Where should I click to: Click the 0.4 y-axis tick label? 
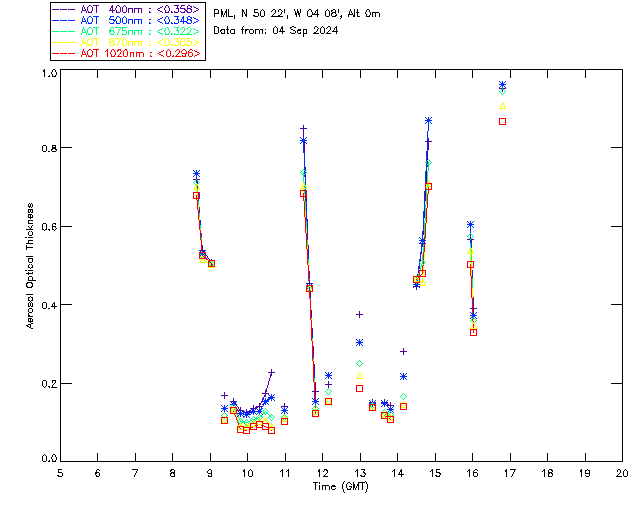coord(49,305)
